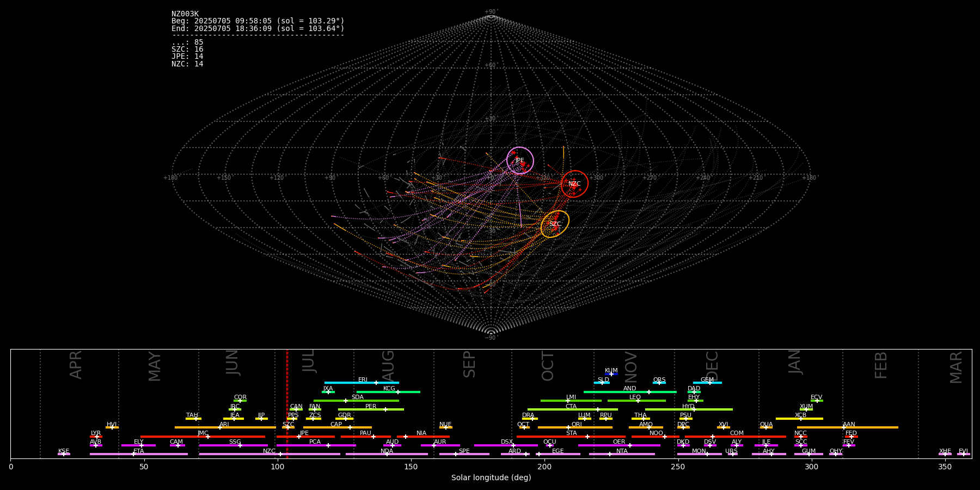The image size is (980, 490).
Task: Click the pink JPE radiant circle on sky map
Action: click(x=520, y=160)
